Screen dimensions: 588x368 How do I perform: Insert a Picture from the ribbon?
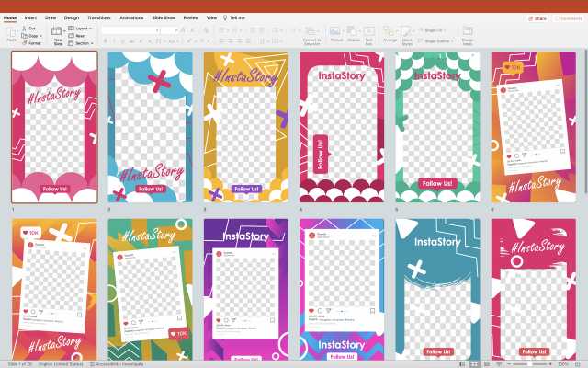coord(336,32)
